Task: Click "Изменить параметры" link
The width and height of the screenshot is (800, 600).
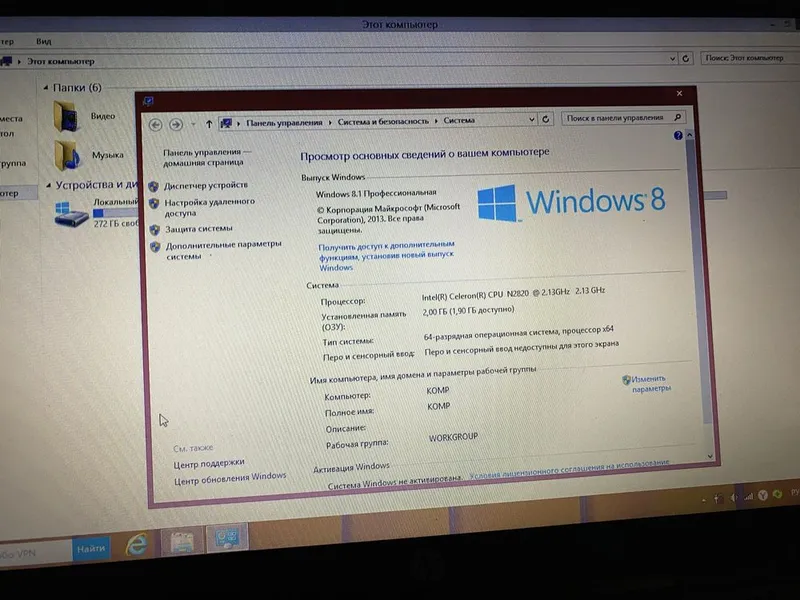Action: [x=651, y=384]
